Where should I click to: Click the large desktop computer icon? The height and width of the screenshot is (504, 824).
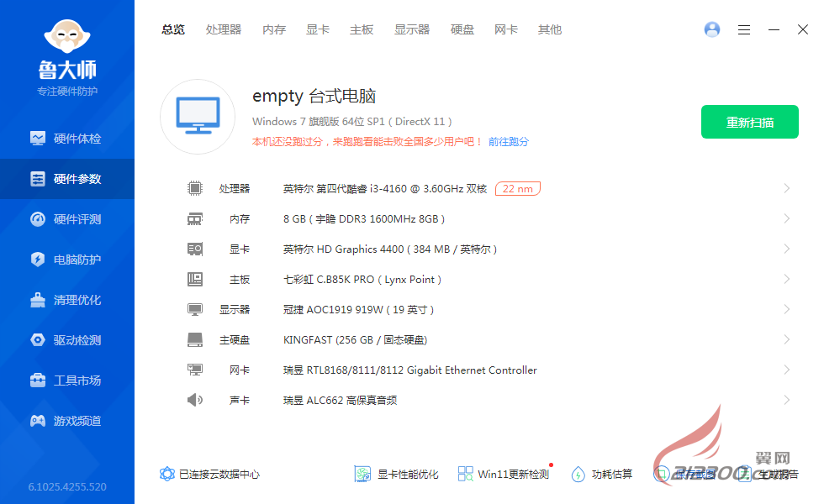click(x=198, y=117)
